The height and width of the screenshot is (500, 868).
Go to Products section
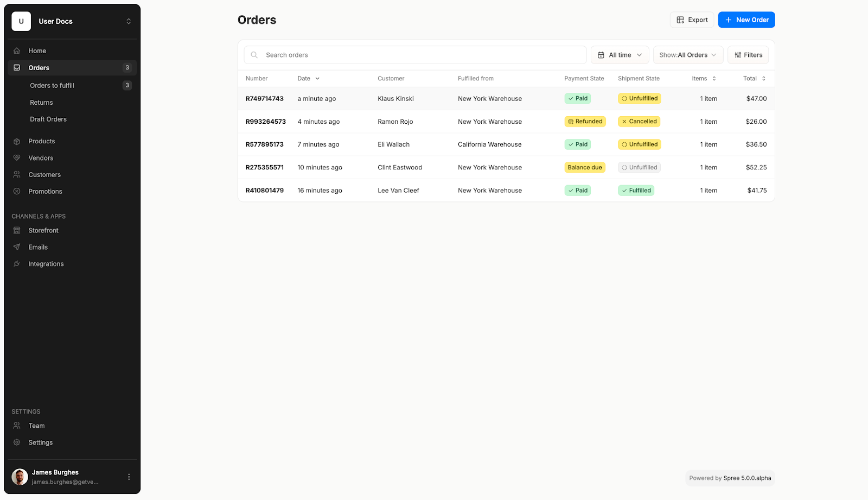click(42, 141)
